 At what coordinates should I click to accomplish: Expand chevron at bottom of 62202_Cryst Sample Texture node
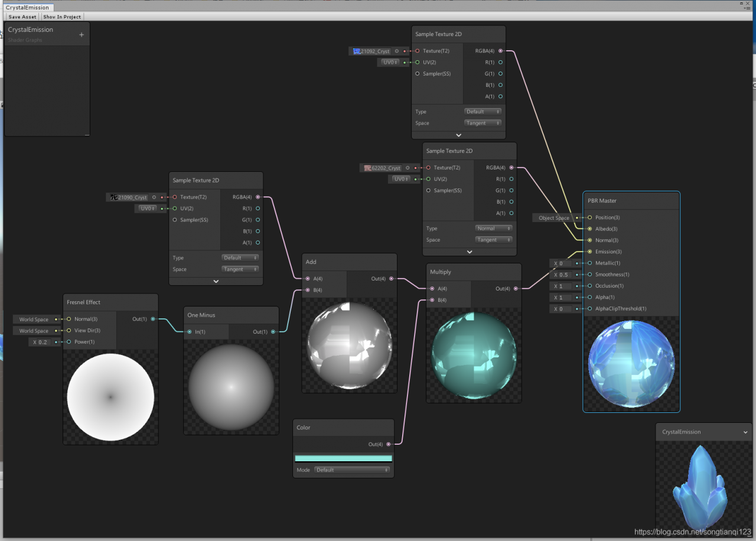pyautogui.click(x=470, y=252)
